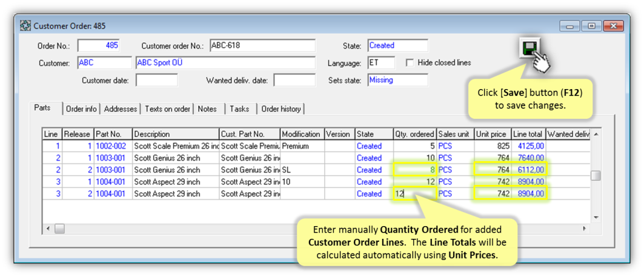644x277 pixels.
Task: Select Scott Scale Premium 26 inch description cell
Action: point(176,146)
